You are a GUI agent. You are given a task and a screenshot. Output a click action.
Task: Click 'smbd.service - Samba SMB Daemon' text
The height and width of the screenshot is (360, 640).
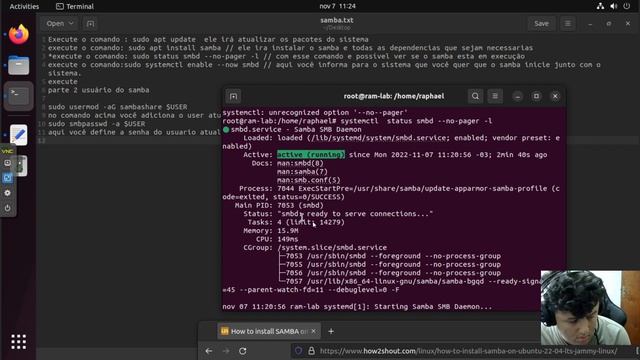296,129
